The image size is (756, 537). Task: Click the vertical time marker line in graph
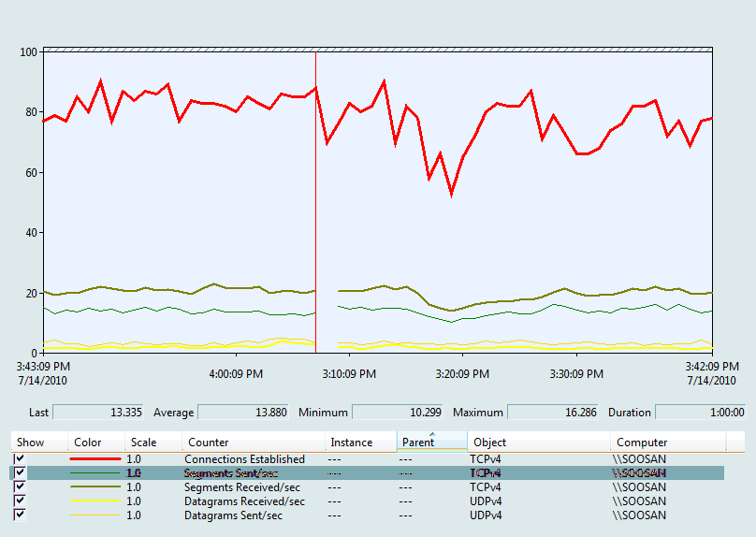pyautogui.click(x=316, y=234)
